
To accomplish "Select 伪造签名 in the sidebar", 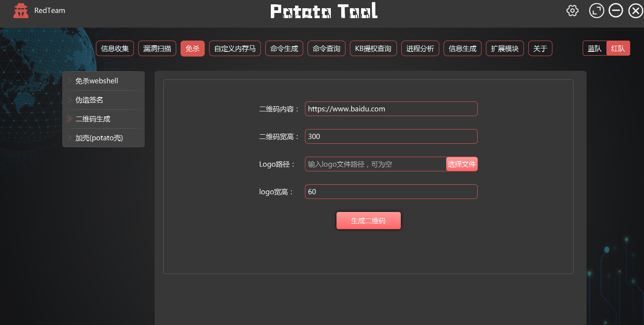I will point(103,100).
